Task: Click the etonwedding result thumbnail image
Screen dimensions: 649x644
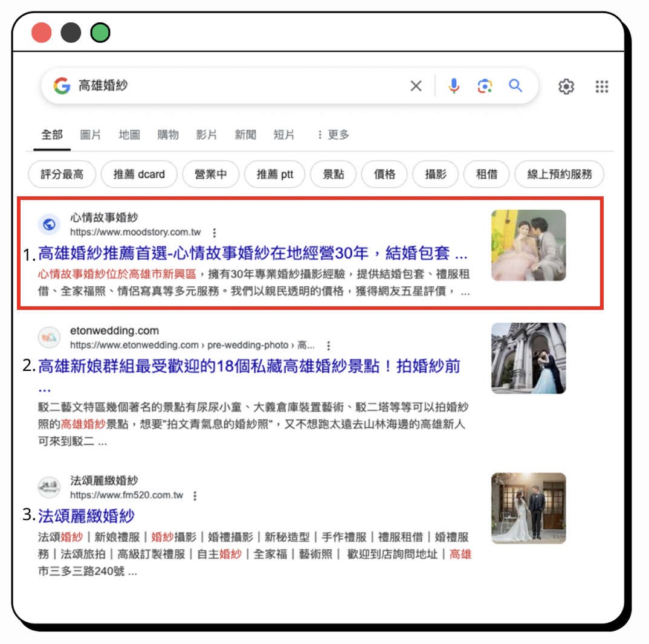Action: click(528, 358)
